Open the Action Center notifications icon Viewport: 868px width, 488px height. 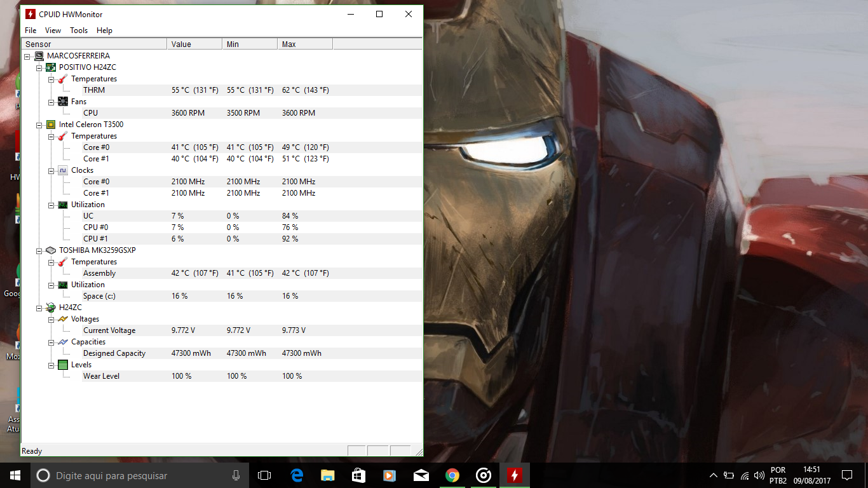846,475
